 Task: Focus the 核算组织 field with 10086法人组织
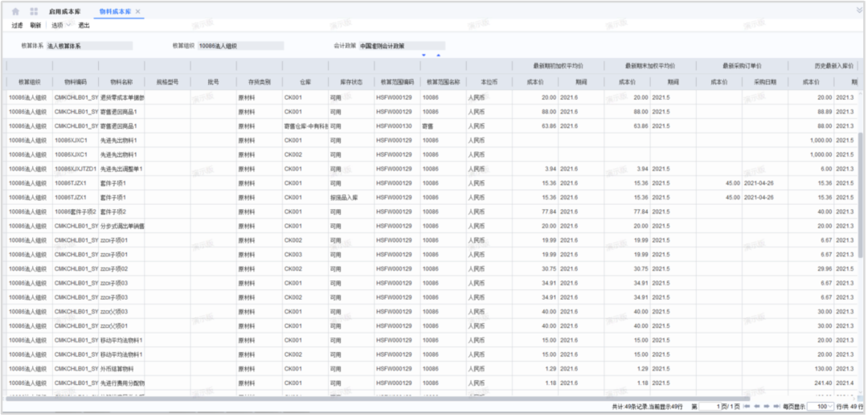241,46
